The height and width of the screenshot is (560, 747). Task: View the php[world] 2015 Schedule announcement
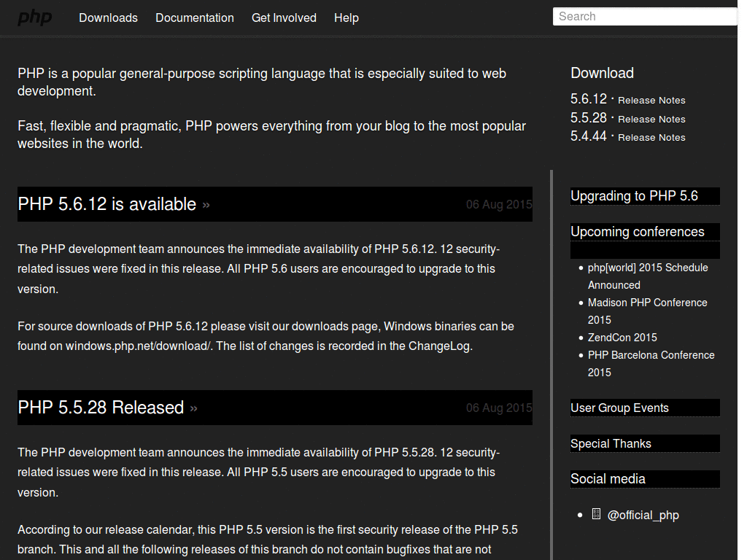pyautogui.click(x=648, y=276)
